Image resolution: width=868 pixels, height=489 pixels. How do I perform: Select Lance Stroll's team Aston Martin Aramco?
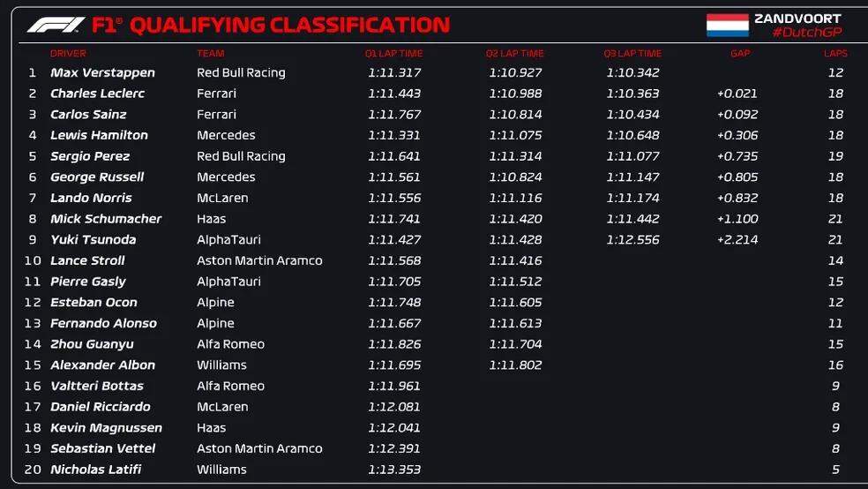(x=259, y=261)
